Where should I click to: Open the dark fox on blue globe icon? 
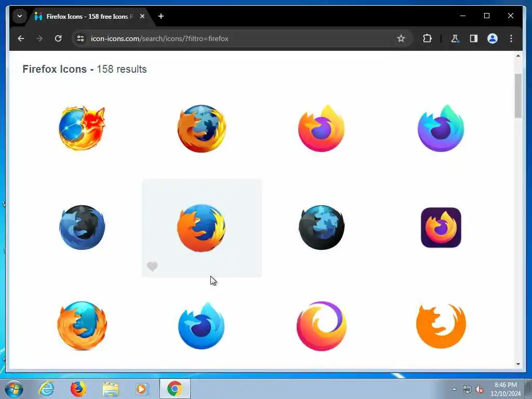click(82, 228)
